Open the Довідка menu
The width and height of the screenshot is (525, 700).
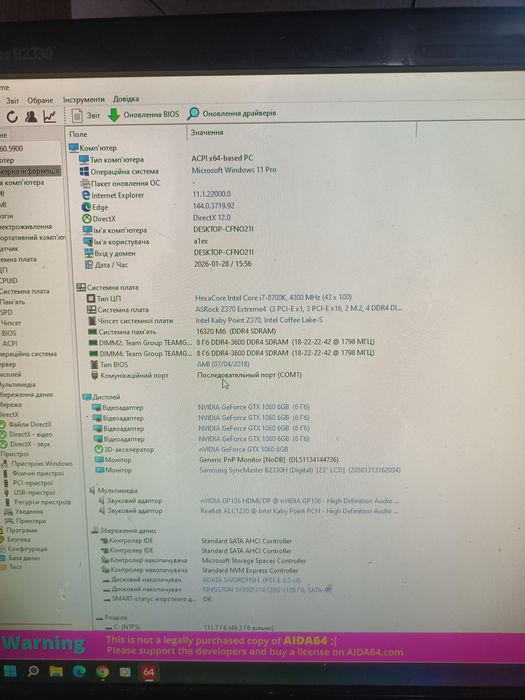pyautogui.click(x=126, y=99)
